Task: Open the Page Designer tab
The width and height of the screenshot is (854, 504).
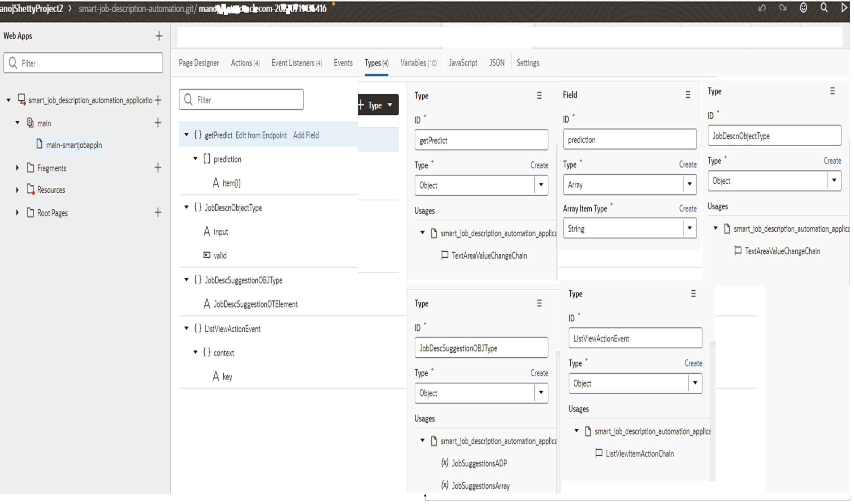Action: click(x=199, y=63)
